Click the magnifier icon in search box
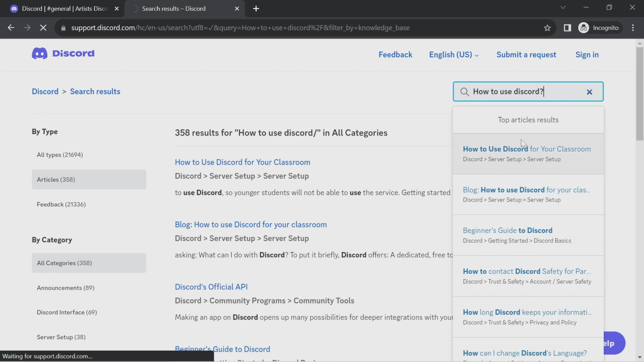Image resolution: width=644 pixels, height=362 pixels. [x=465, y=92]
